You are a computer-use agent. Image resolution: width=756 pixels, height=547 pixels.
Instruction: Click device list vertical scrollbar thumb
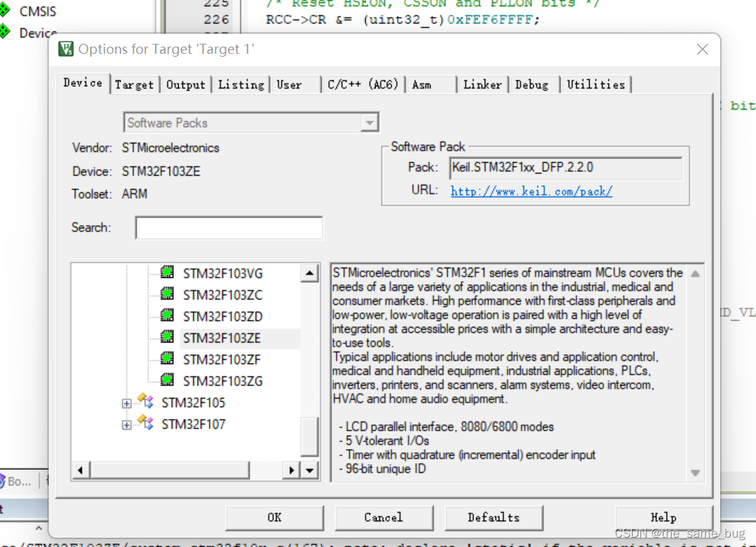pos(310,436)
